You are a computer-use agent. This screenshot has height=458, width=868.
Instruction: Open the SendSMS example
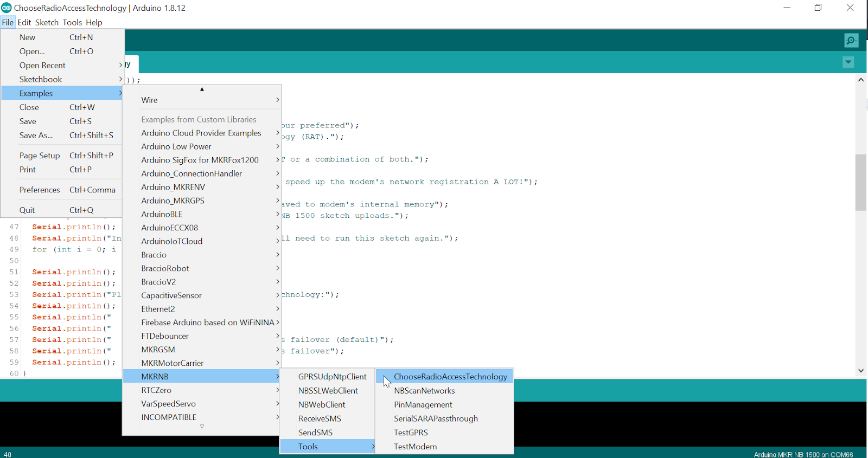point(328,433)
